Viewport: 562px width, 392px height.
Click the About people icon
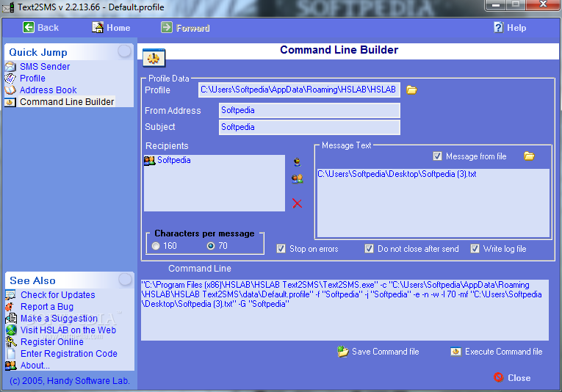pos(11,366)
